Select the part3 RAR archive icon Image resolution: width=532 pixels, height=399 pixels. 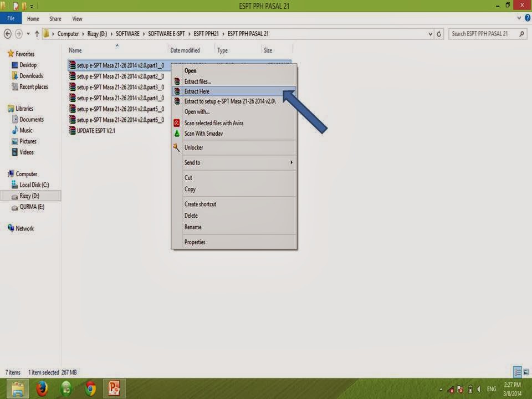tap(72, 87)
